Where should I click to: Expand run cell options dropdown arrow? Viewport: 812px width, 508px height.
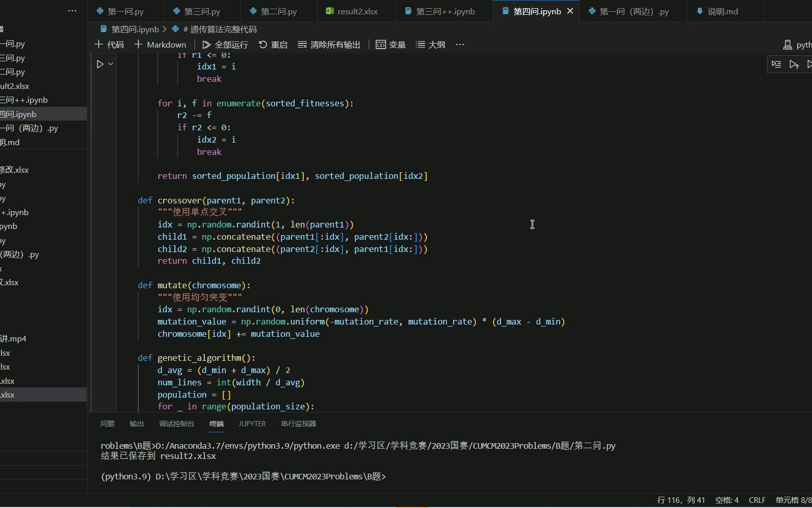coord(110,64)
